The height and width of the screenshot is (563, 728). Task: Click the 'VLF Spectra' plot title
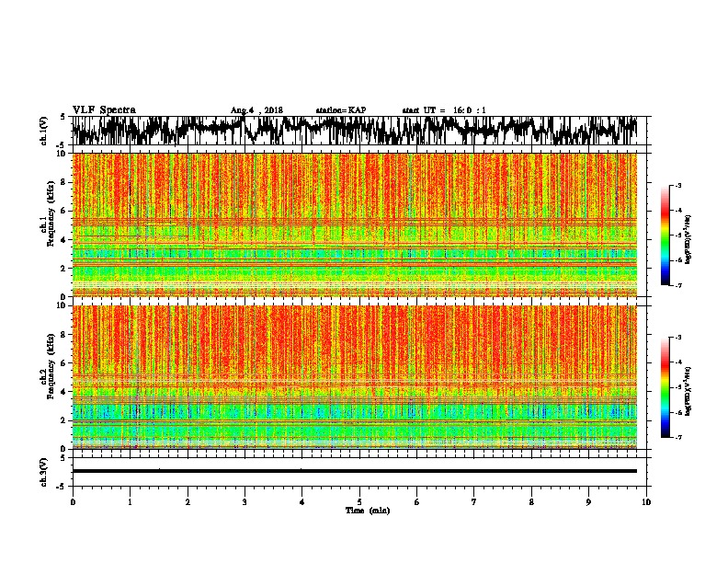pos(104,109)
